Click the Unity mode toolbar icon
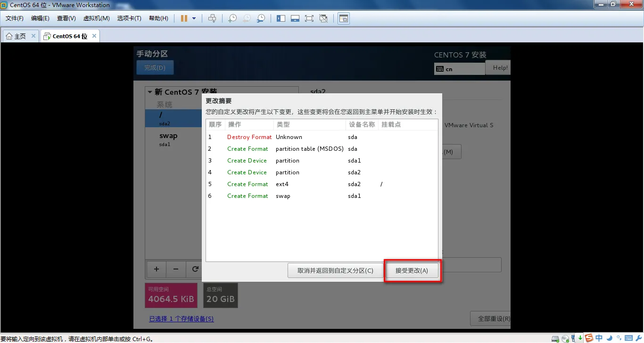644x343 pixels. (x=323, y=18)
